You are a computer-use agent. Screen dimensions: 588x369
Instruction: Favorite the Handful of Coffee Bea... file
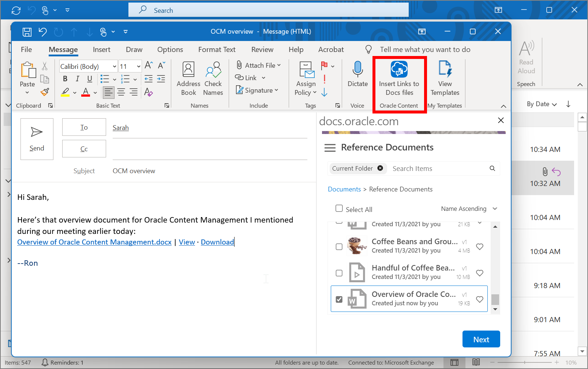tap(480, 273)
